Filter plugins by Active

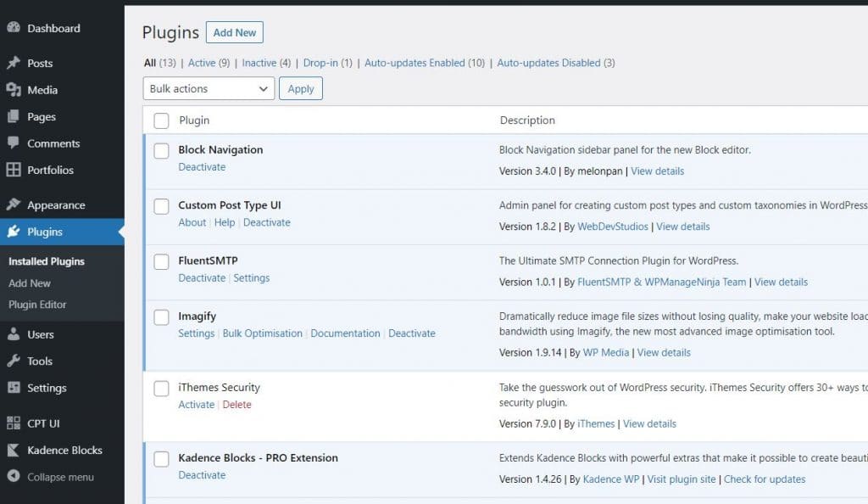[x=202, y=63]
